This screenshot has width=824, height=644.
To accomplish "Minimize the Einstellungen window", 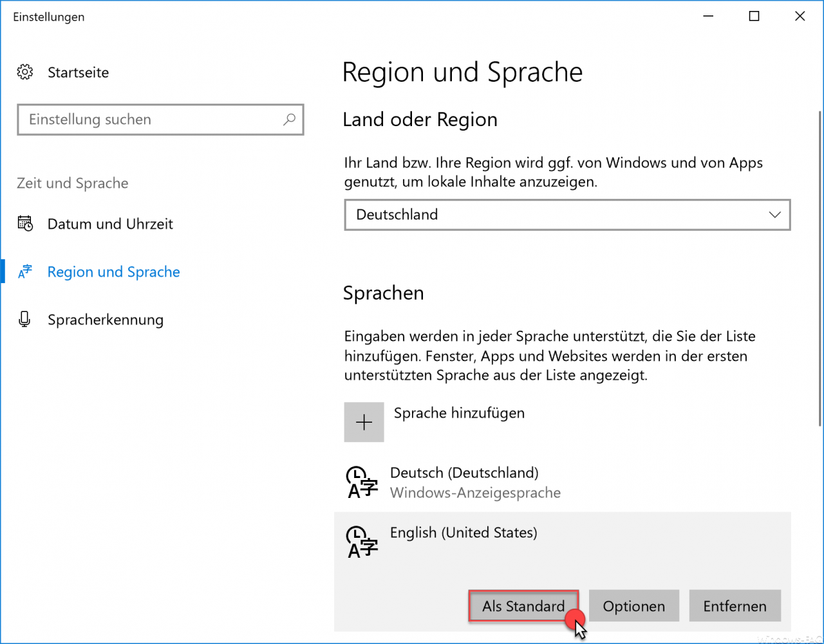I will click(708, 17).
